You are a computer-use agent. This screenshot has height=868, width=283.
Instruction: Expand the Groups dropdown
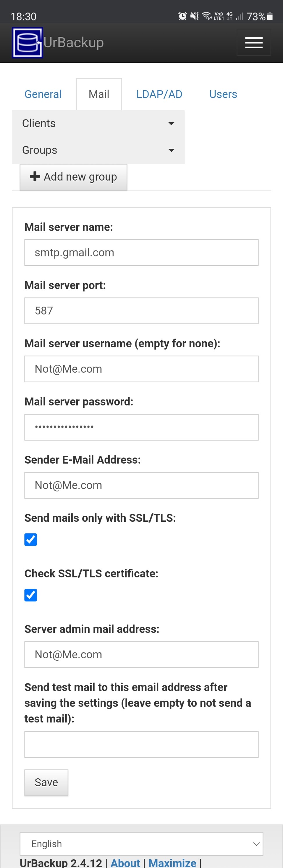[98, 150]
